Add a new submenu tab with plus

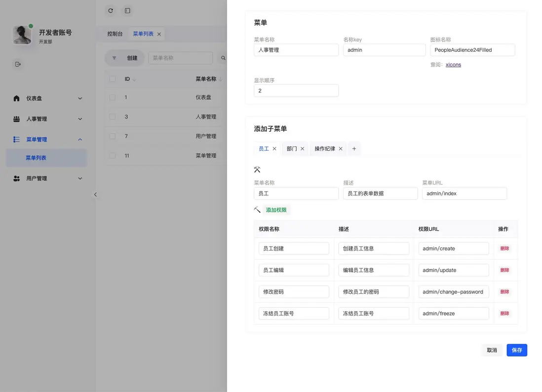coord(354,149)
